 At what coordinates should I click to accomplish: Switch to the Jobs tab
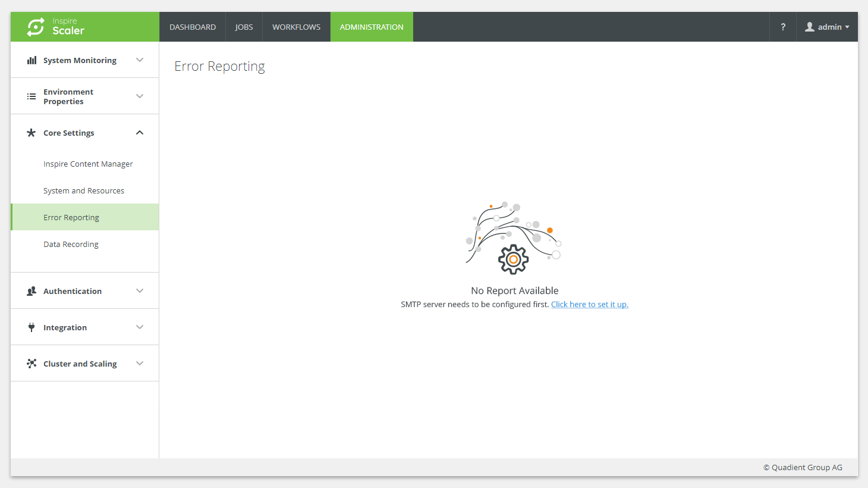tap(244, 27)
